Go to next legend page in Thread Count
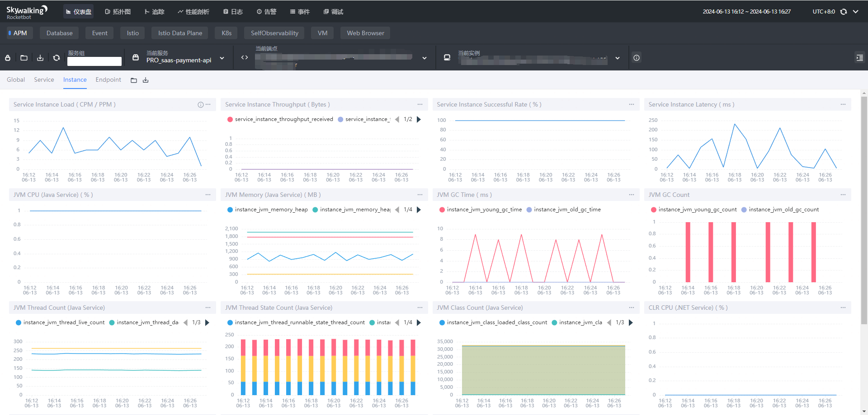Screen dimensions: 868x415 click(x=207, y=322)
